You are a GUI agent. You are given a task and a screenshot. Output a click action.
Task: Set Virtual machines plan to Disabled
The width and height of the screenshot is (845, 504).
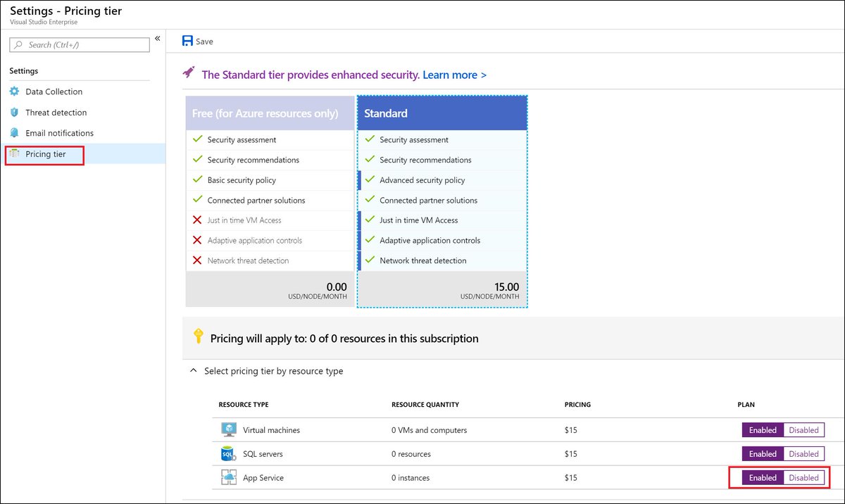pos(803,429)
